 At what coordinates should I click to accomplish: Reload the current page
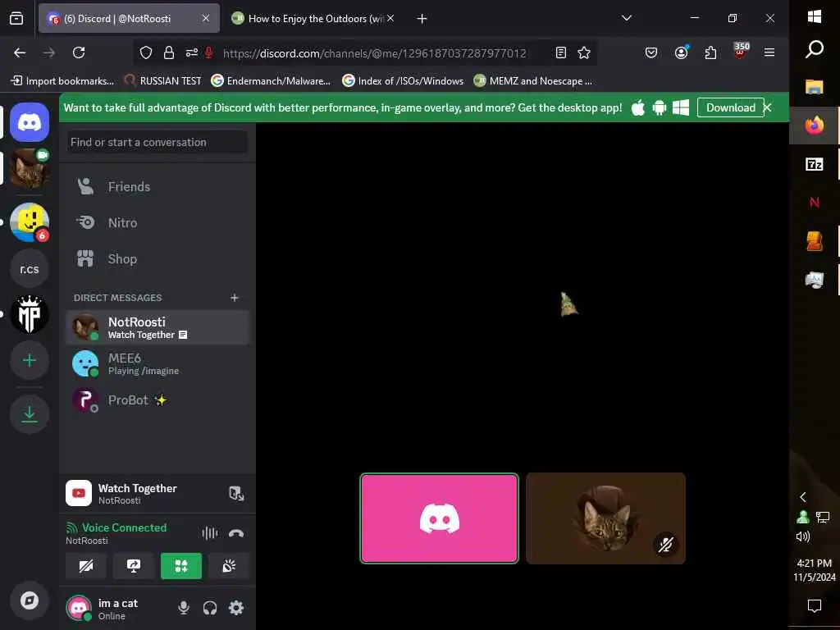(x=79, y=52)
